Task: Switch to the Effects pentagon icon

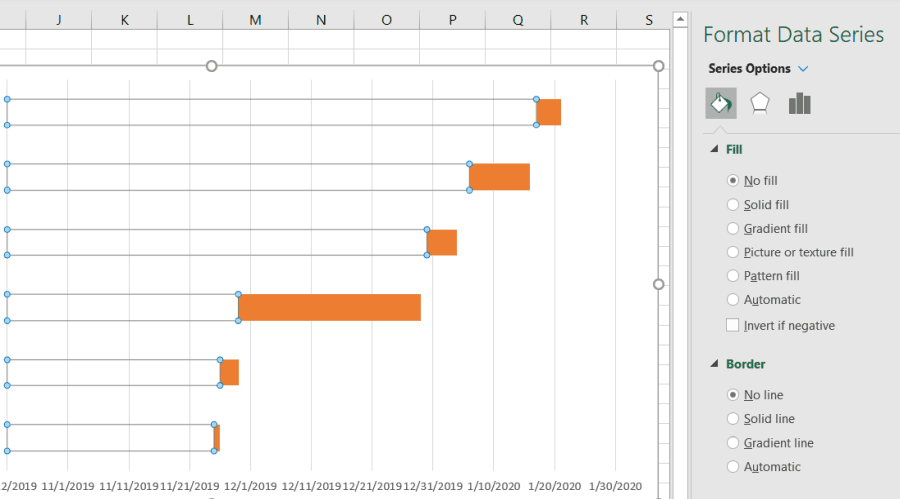Action: click(760, 103)
